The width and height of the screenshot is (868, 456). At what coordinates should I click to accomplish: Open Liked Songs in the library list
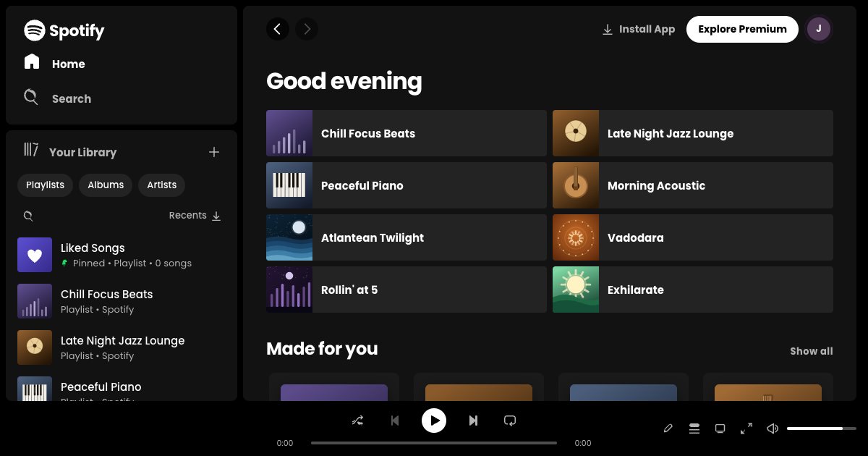(122, 255)
